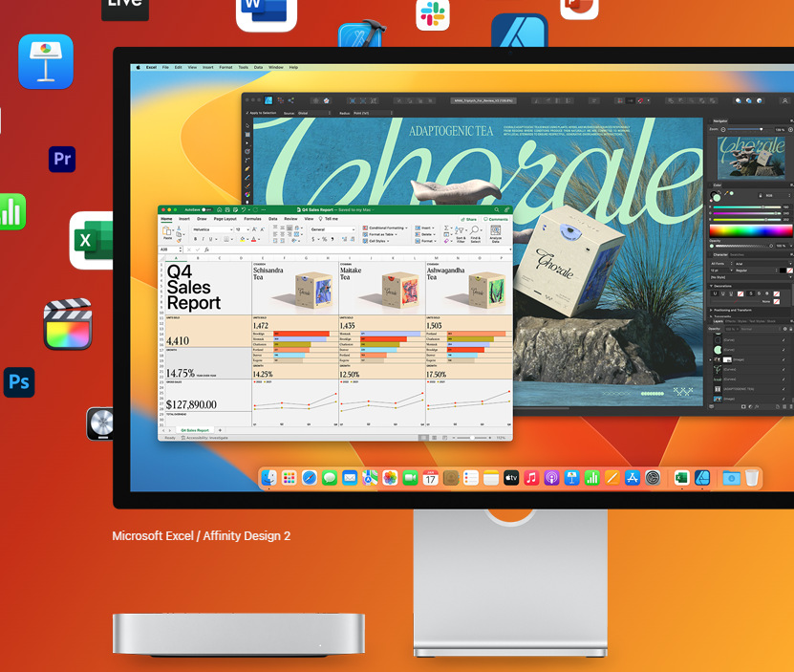The image size is (794, 672).
Task: Click the rainbow color spectrum bar
Action: pyautogui.click(x=749, y=230)
